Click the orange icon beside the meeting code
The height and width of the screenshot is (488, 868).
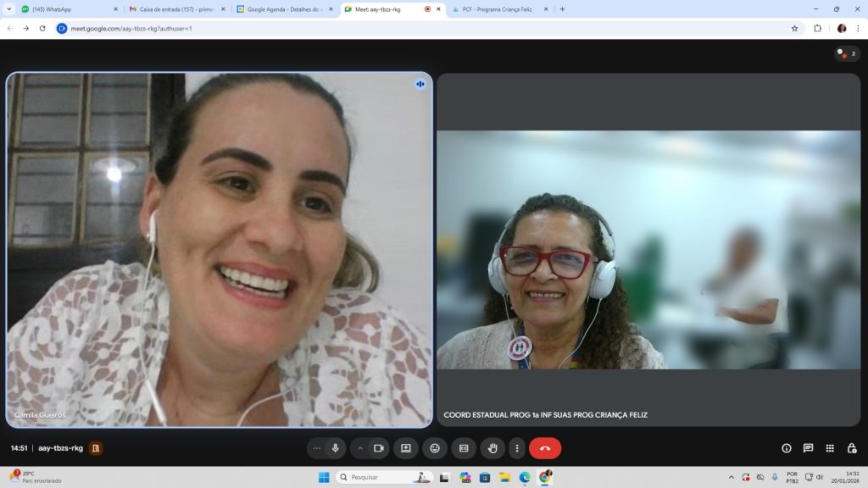pyautogui.click(x=96, y=448)
